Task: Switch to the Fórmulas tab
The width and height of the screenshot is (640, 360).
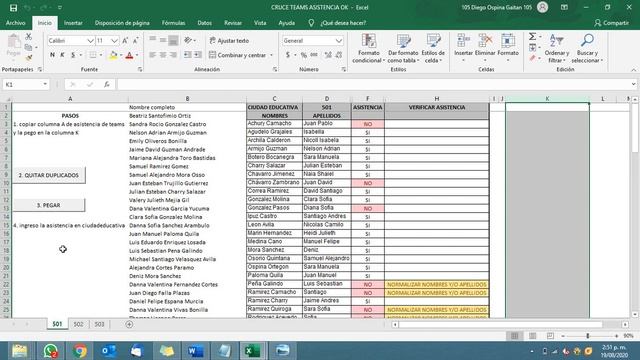Action: pyautogui.click(x=173, y=23)
